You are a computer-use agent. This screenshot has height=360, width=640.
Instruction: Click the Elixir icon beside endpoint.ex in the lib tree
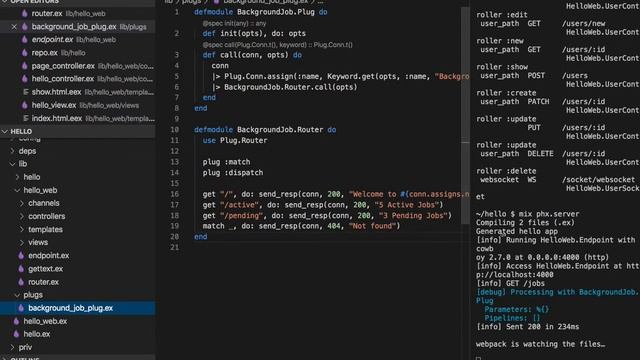(21, 256)
